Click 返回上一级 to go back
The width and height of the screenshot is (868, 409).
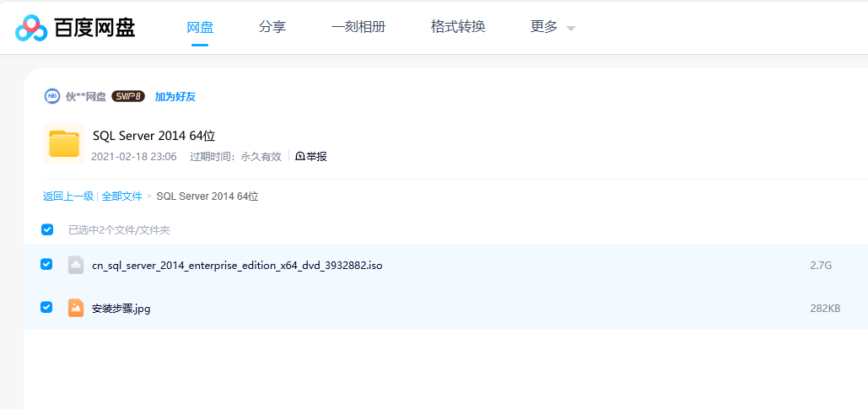(68, 196)
